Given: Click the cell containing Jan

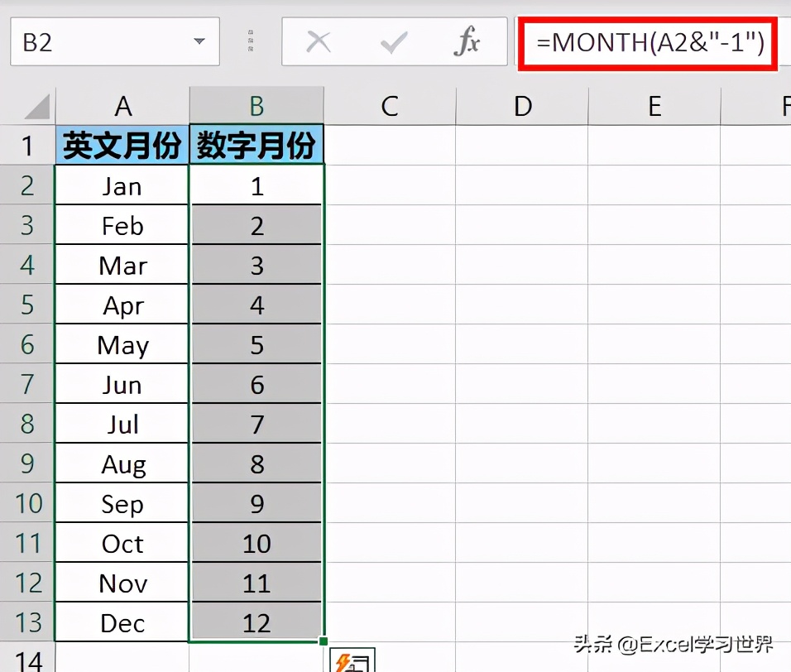Looking at the screenshot, I should 122,185.
